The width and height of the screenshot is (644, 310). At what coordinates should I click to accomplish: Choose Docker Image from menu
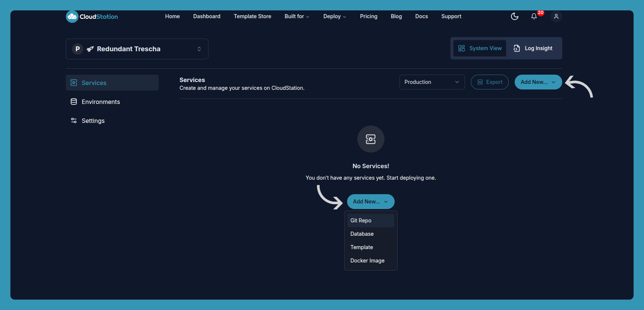pos(371,261)
